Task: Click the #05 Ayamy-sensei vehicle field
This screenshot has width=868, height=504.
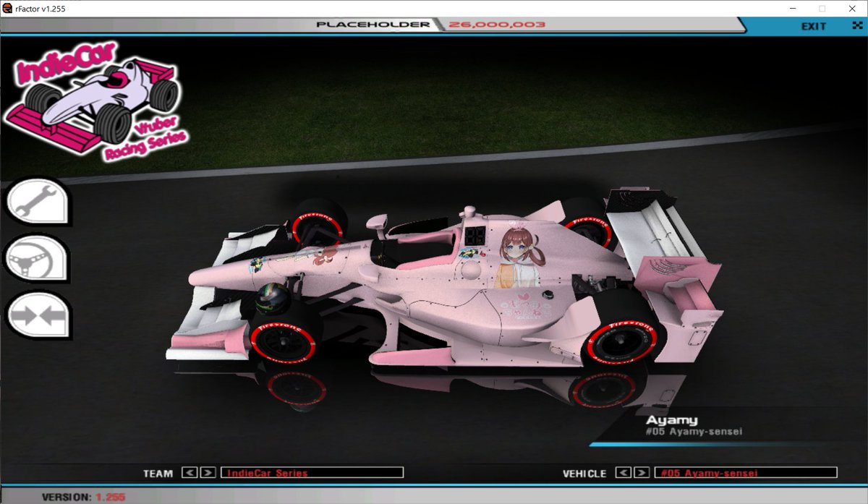Action: tap(745, 473)
